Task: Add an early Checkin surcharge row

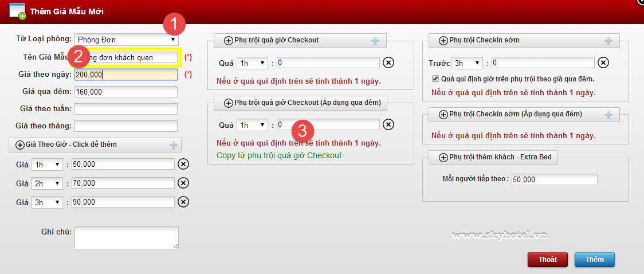Action: (x=608, y=41)
